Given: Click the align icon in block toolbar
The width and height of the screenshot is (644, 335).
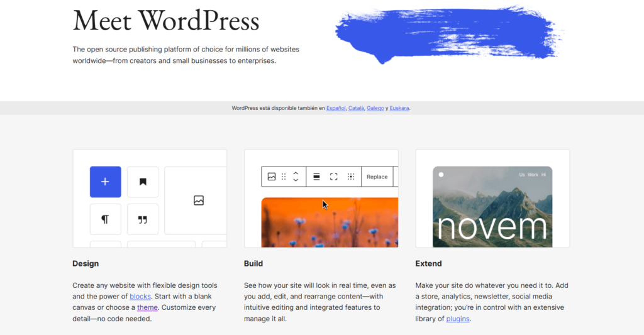Looking at the screenshot, I should [317, 177].
